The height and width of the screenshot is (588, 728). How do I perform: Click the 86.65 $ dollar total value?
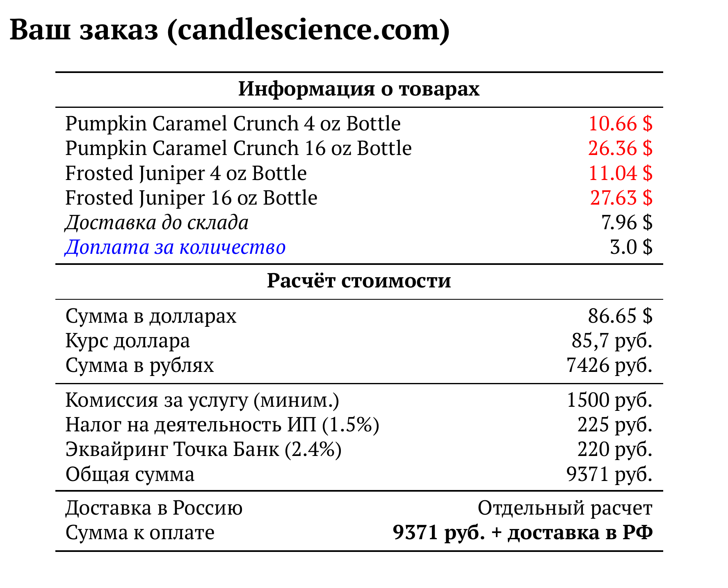coord(620,316)
